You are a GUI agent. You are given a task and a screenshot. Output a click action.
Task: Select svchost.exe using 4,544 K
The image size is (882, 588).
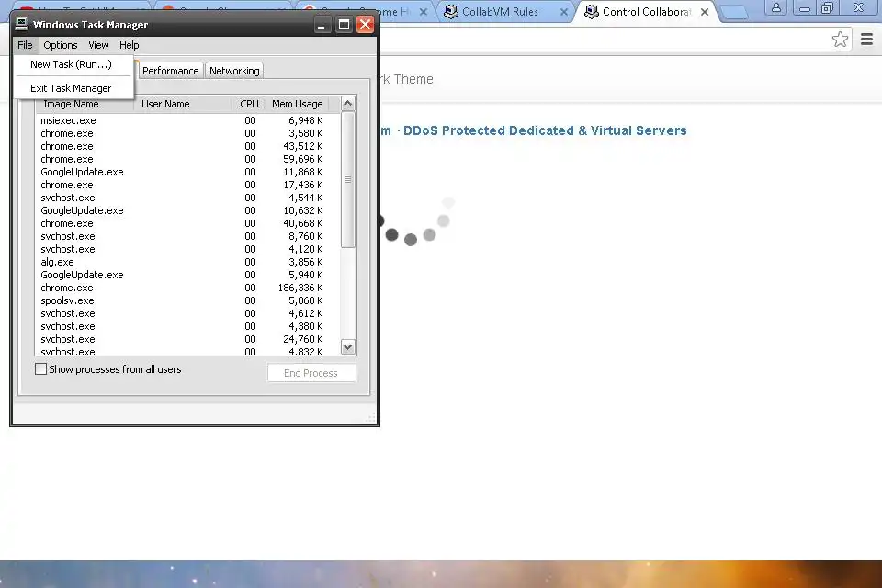(187, 198)
